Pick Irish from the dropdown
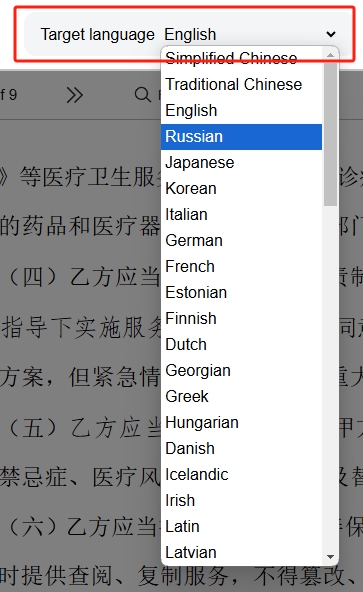This screenshot has width=363, height=592. [x=241, y=501]
